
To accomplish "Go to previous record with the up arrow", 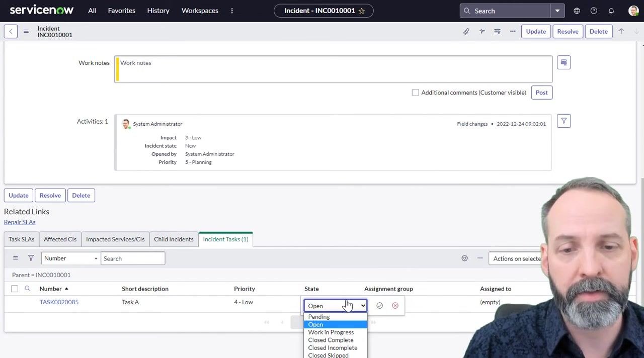I will pyautogui.click(x=621, y=32).
